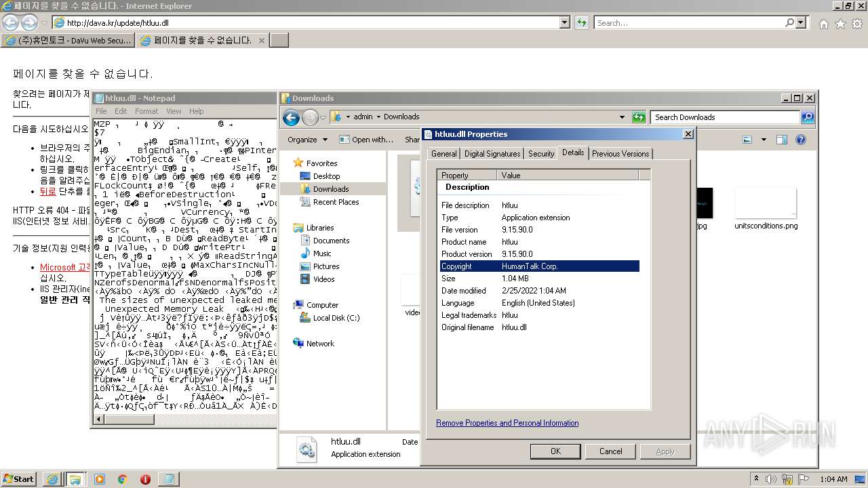The height and width of the screenshot is (488, 868).
Task: Click Remove Properties and Personal Information
Action: 507,423
